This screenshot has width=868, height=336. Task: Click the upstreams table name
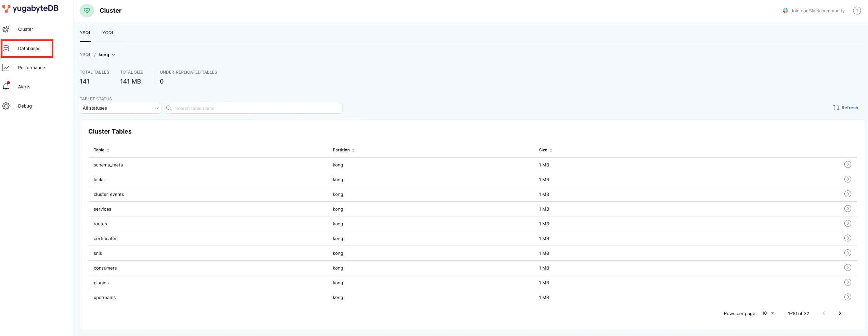(105, 298)
